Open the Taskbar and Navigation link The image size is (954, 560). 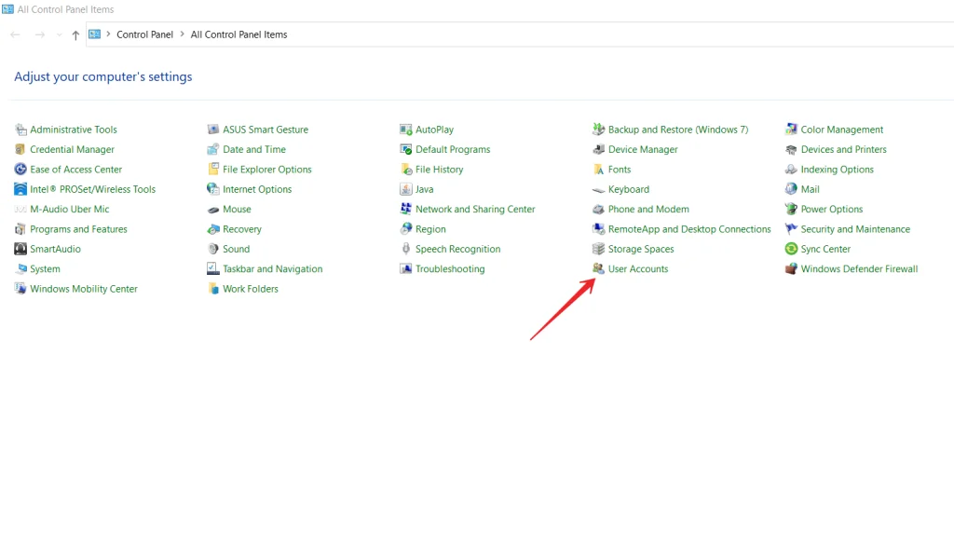tap(273, 269)
